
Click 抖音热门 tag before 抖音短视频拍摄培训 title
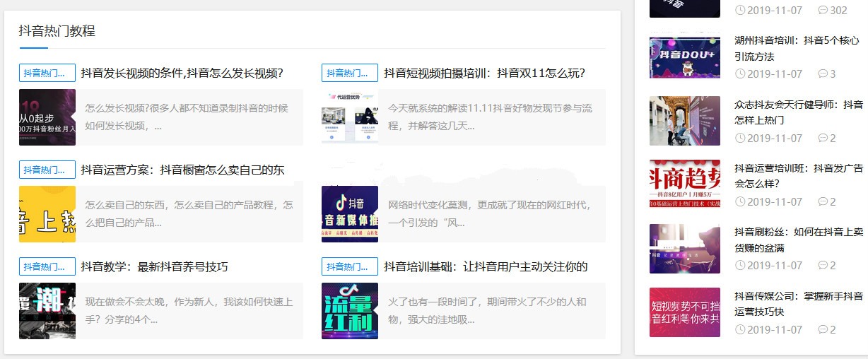350,73
